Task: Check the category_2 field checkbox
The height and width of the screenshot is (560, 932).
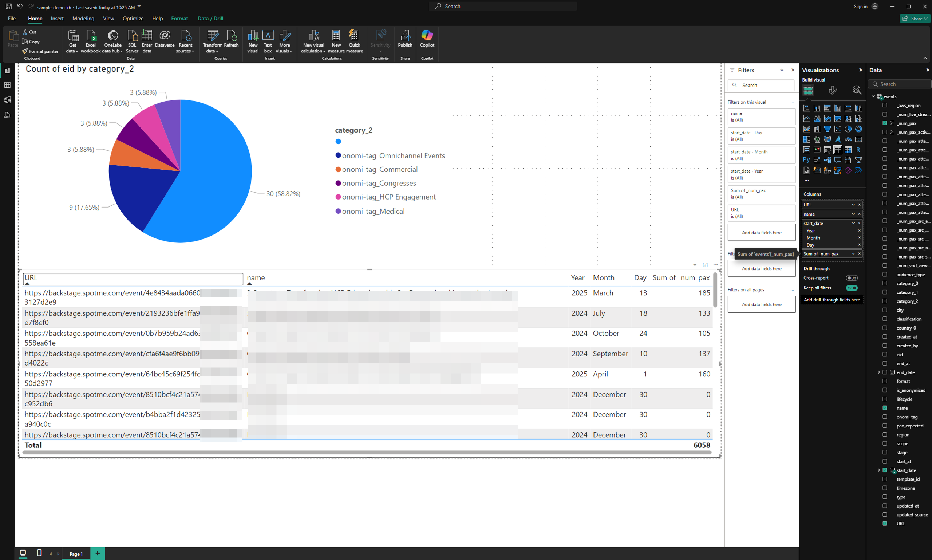Action: click(885, 301)
